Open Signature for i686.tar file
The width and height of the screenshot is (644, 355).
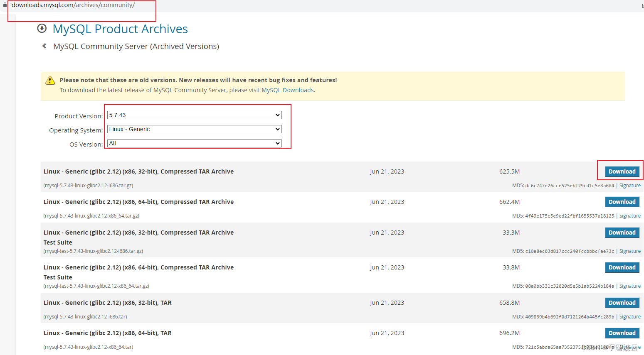630,317
